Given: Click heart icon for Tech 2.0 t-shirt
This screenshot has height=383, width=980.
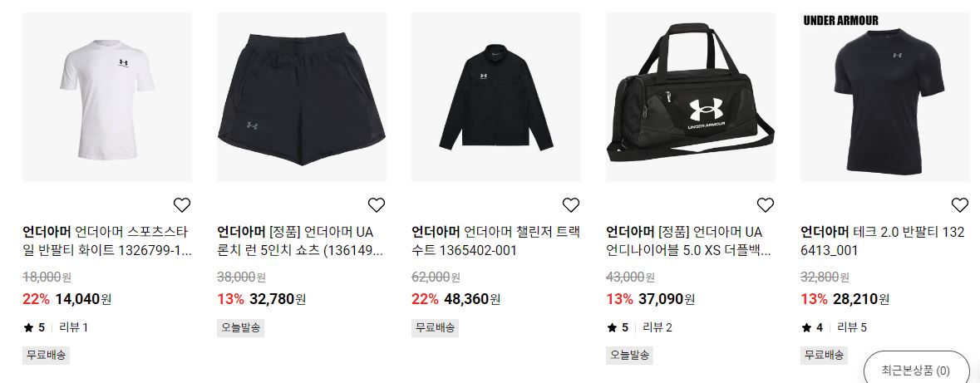Looking at the screenshot, I should (959, 205).
